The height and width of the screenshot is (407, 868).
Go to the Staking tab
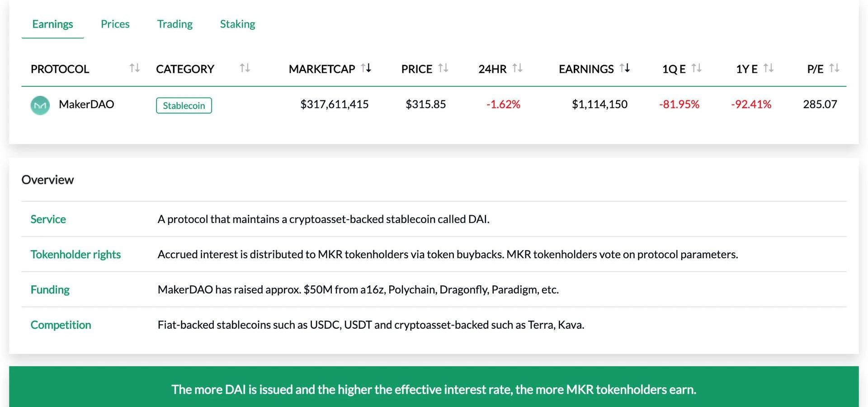[237, 24]
